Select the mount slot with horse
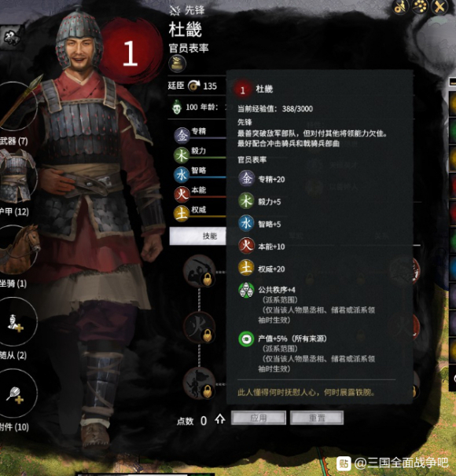 [x=18, y=251]
